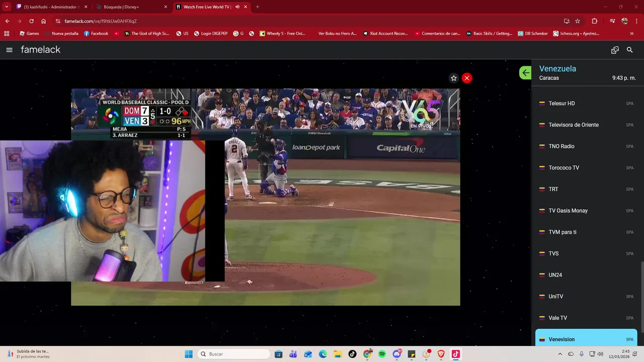The width and height of the screenshot is (644, 362).
Task: Open Discord from the taskbar
Action: coord(397,354)
